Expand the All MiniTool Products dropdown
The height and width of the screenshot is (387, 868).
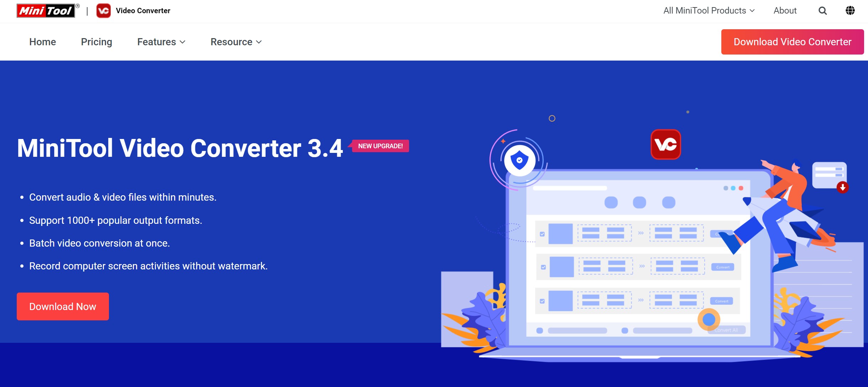coord(708,11)
